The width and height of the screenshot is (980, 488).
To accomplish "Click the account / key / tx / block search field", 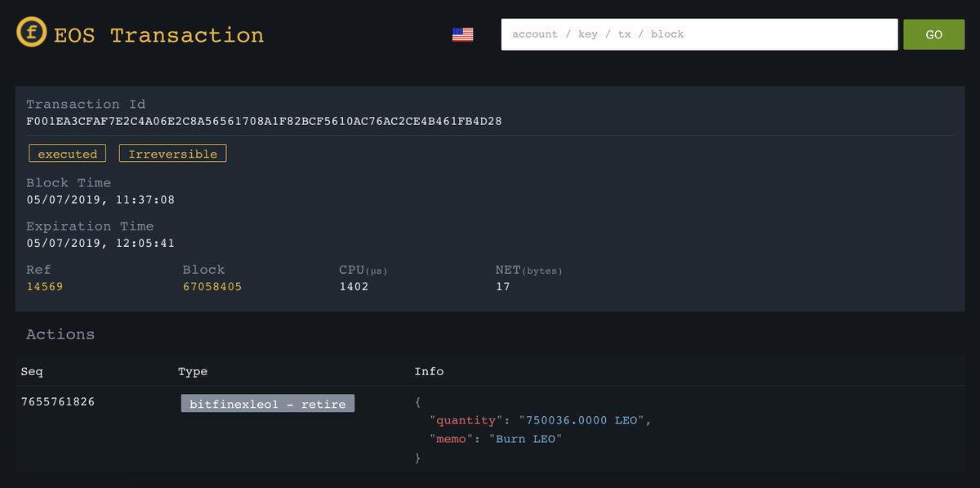I will pyautogui.click(x=700, y=34).
